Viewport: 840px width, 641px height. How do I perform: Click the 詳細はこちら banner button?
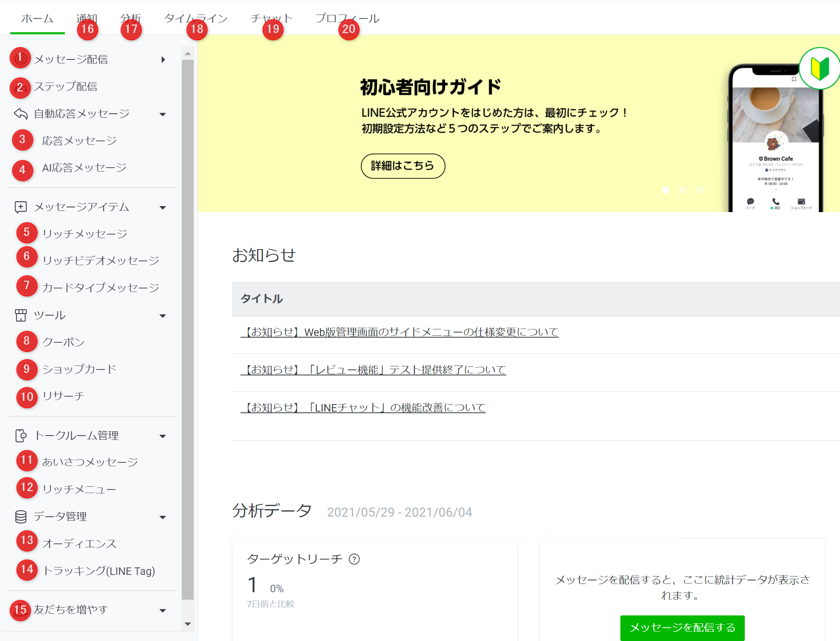(x=403, y=166)
